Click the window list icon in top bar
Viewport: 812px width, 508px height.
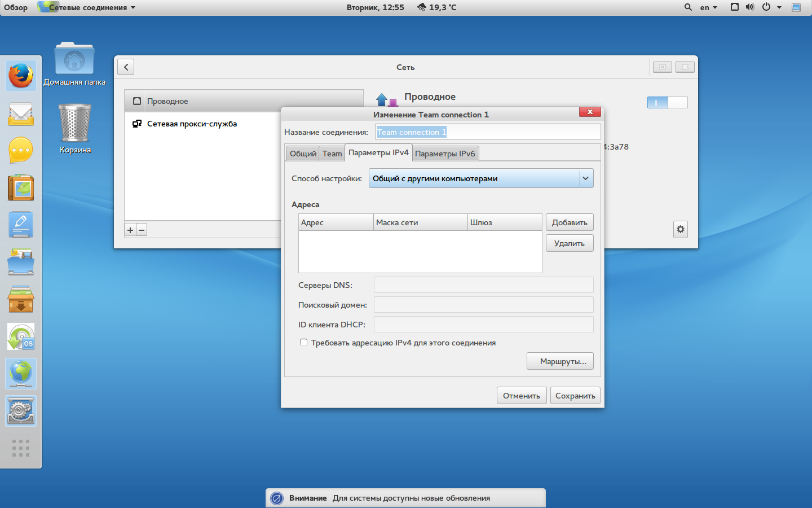pos(734,7)
